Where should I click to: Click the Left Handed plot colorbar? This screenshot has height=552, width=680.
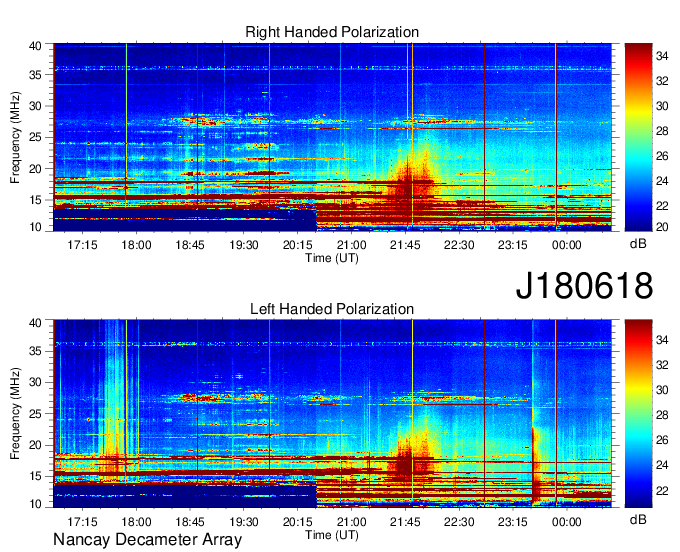pyautogui.click(x=638, y=414)
